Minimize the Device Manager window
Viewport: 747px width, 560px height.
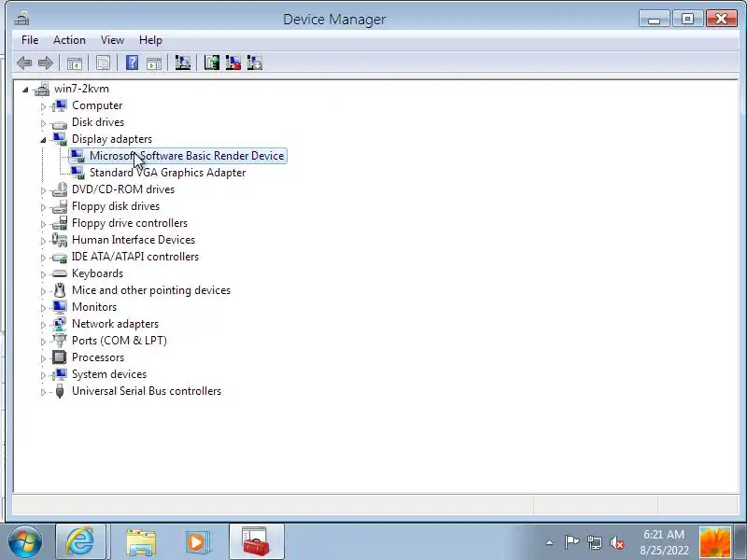655,19
